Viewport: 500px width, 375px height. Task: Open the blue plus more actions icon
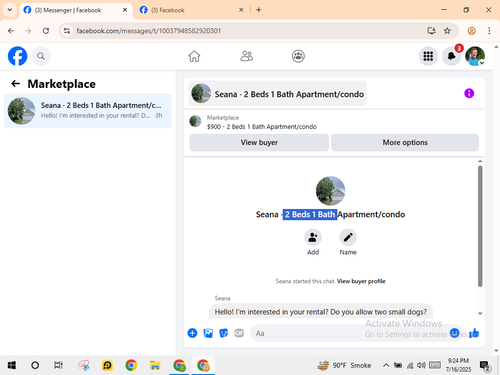192,333
